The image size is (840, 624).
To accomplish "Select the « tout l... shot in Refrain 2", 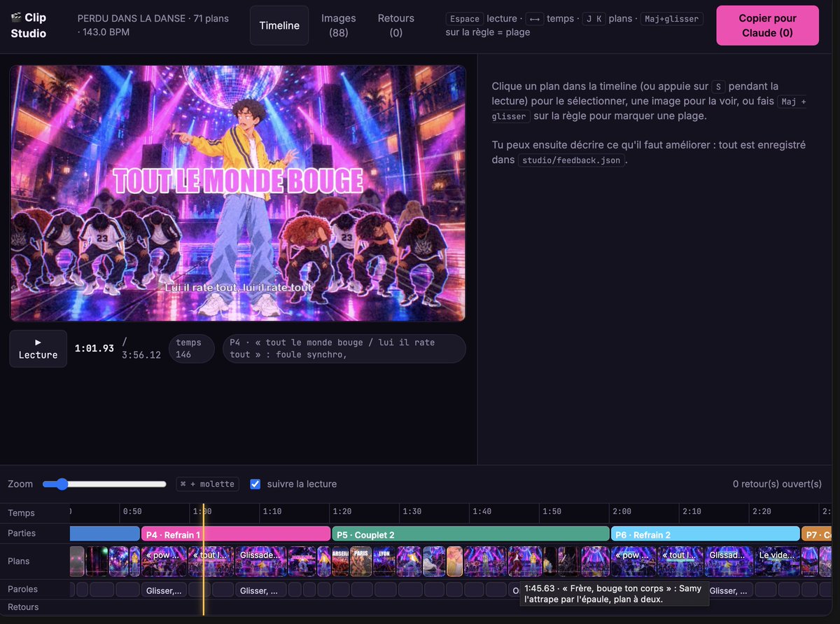I will [x=680, y=561].
